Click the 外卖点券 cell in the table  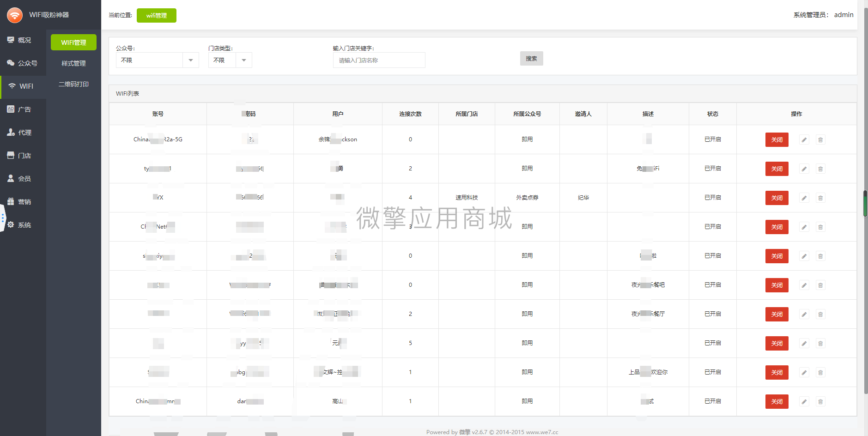(527, 198)
